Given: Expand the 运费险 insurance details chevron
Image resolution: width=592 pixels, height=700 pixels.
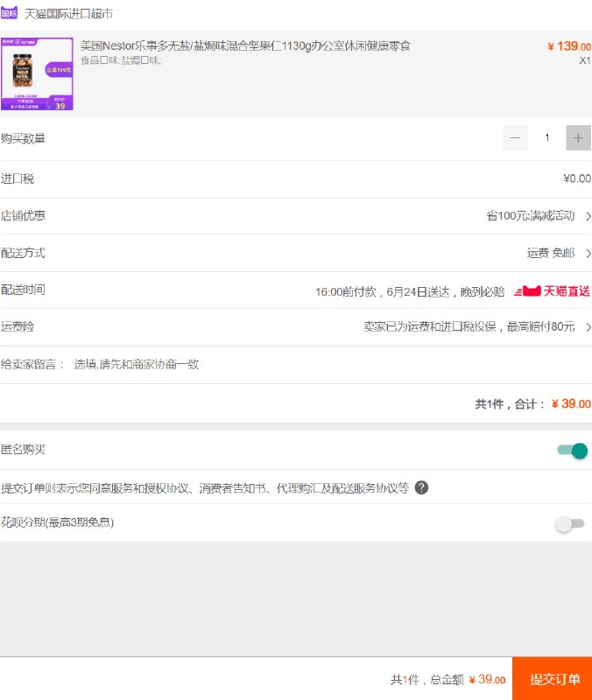Looking at the screenshot, I should pos(588,327).
